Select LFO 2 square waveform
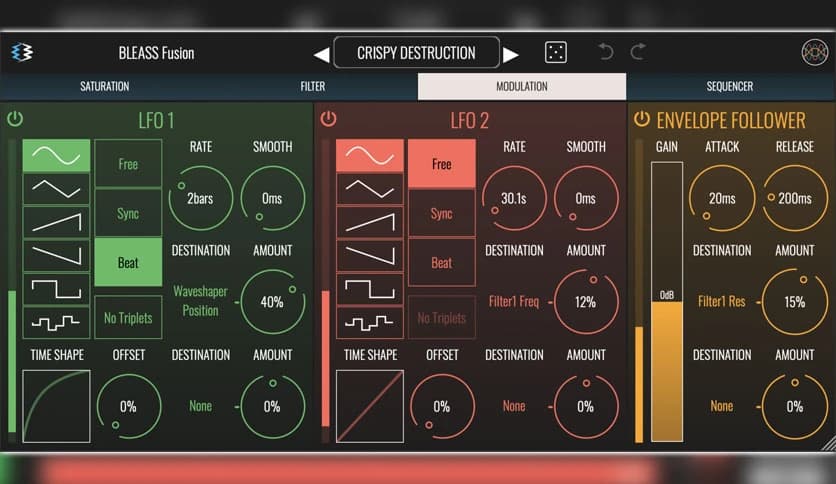 tap(369, 289)
